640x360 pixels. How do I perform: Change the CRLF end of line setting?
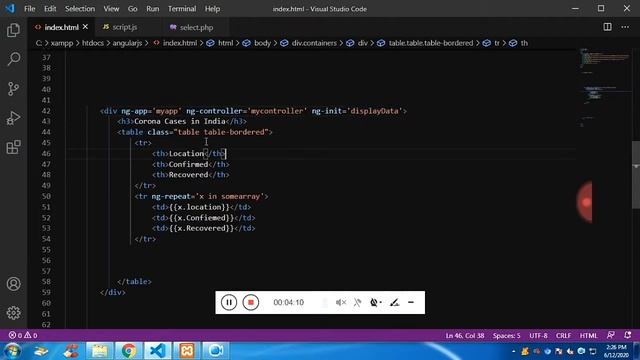pyautogui.click(x=563, y=336)
